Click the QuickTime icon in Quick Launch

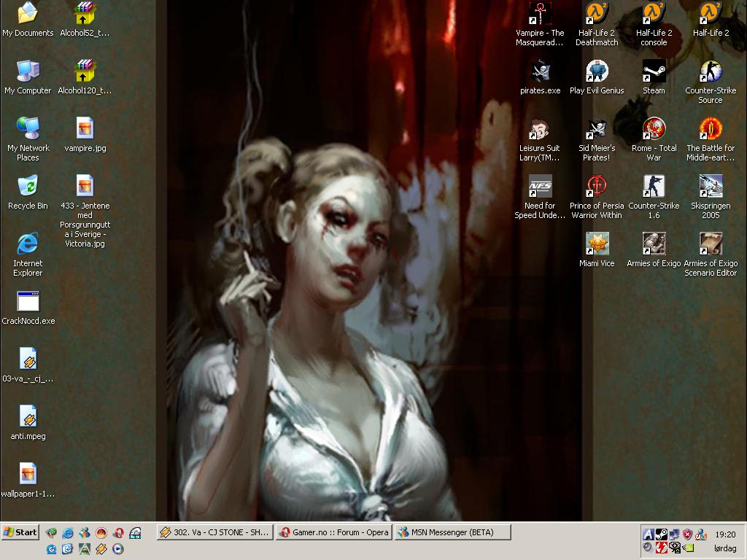point(51,548)
